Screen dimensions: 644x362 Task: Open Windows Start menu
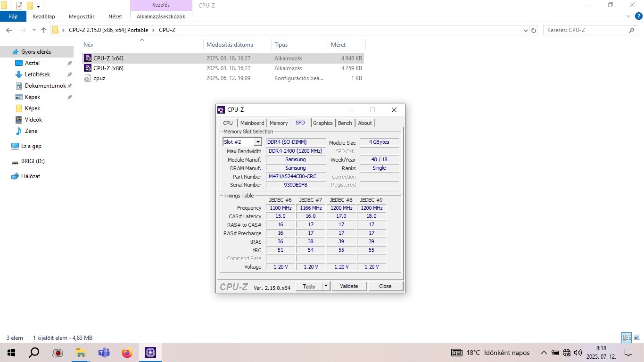click(x=11, y=353)
